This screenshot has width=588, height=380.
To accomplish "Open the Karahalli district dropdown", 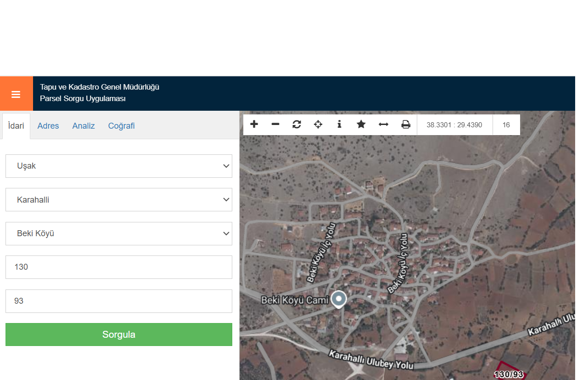I will (119, 200).
